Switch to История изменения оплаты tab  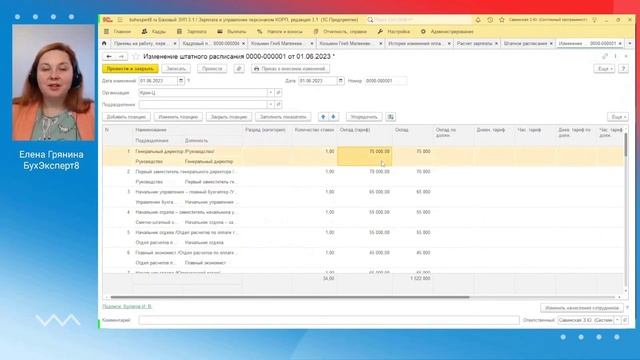[x=415, y=43]
